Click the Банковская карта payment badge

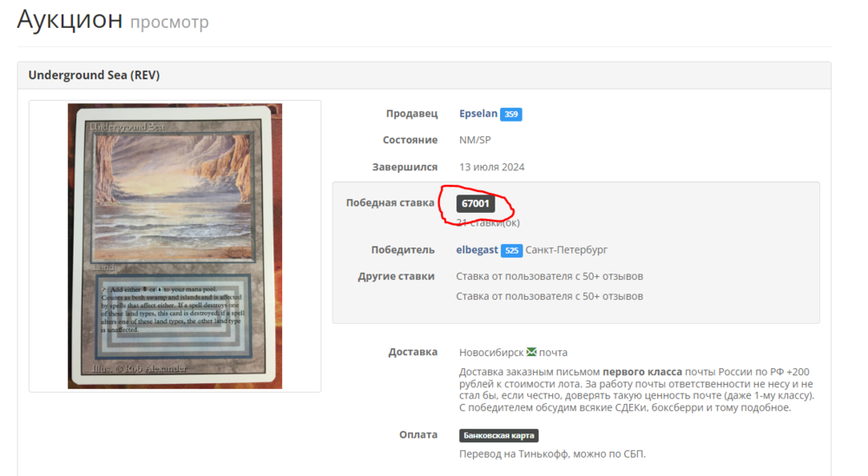tap(499, 435)
